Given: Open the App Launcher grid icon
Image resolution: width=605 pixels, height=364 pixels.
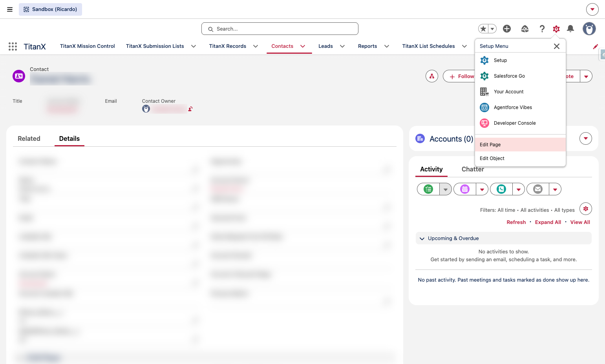Looking at the screenshot, I should click(13, 46).
